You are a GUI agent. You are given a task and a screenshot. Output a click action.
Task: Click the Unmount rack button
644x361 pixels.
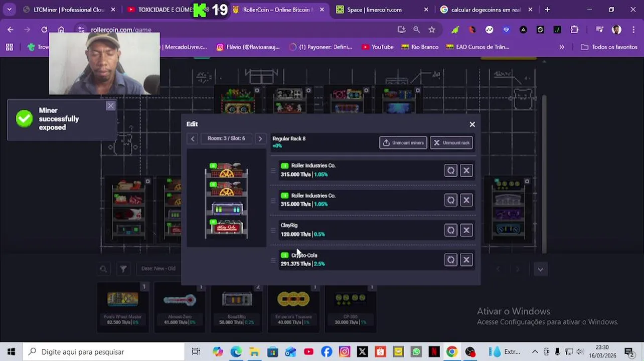click(x=451, y=143)
